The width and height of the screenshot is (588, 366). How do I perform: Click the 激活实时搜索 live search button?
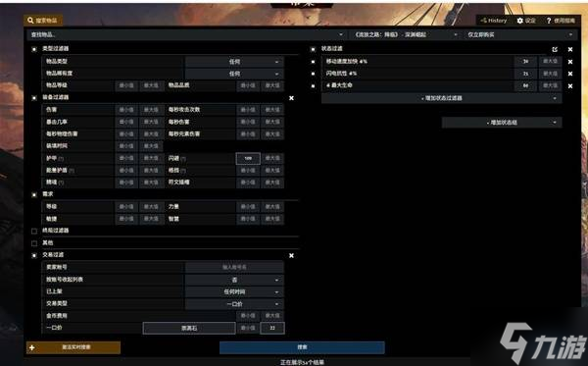[73, 347]
